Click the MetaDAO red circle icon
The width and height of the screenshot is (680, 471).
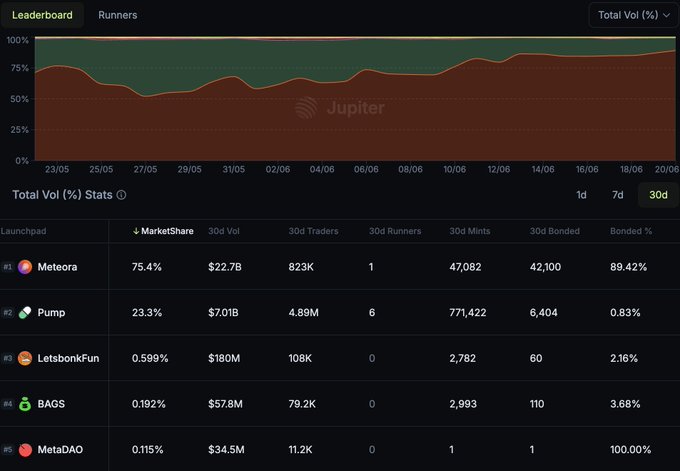tap(25, 450)
